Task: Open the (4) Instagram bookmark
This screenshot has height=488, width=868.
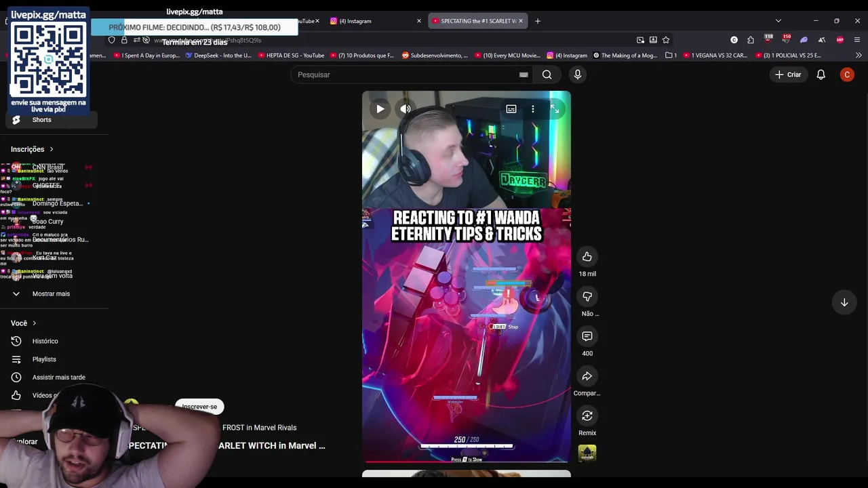Action: click(x=567, y=56)
